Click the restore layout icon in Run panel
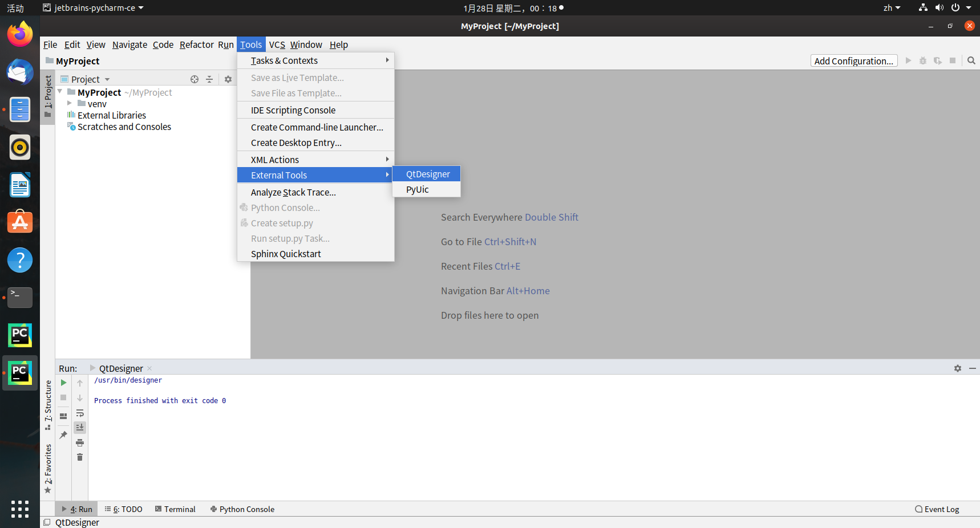This screenshot has width=980, height=528. 64,416
